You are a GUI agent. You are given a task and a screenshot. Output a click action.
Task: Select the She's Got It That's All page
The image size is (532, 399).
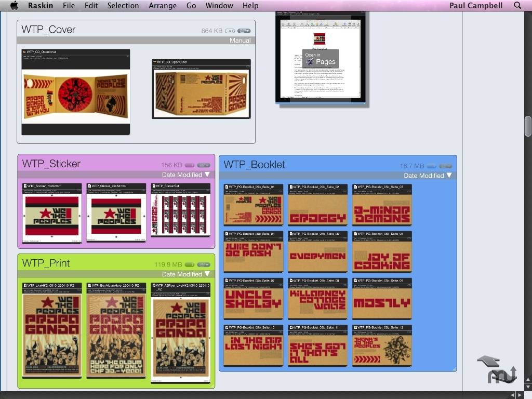coord(317,345)
